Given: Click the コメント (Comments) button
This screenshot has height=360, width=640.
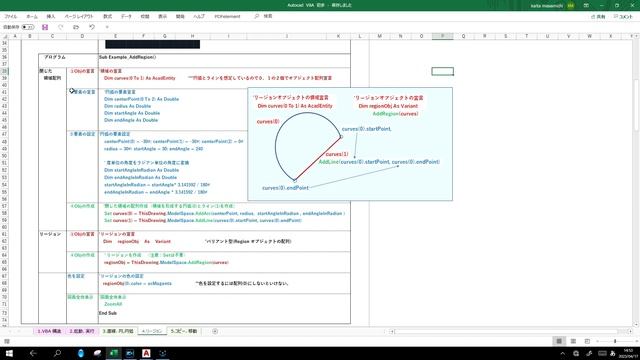Looking at the screenshot, I should [x=623, y=17].
